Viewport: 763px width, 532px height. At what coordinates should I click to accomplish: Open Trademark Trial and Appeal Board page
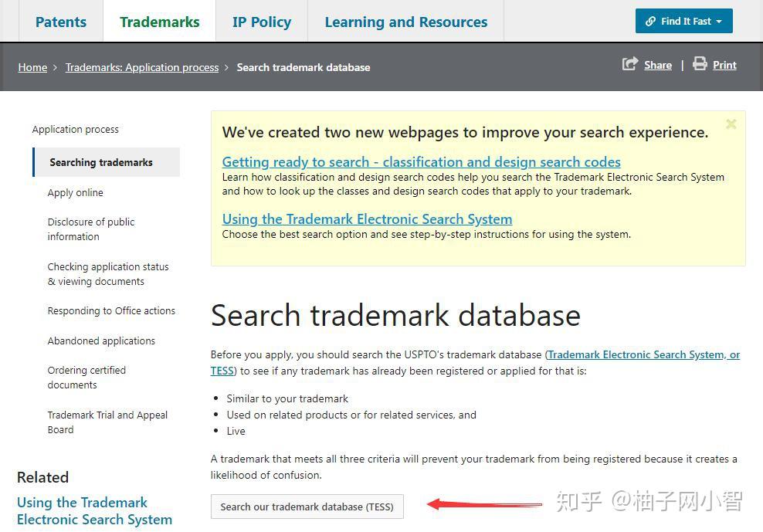click(107, 422)
